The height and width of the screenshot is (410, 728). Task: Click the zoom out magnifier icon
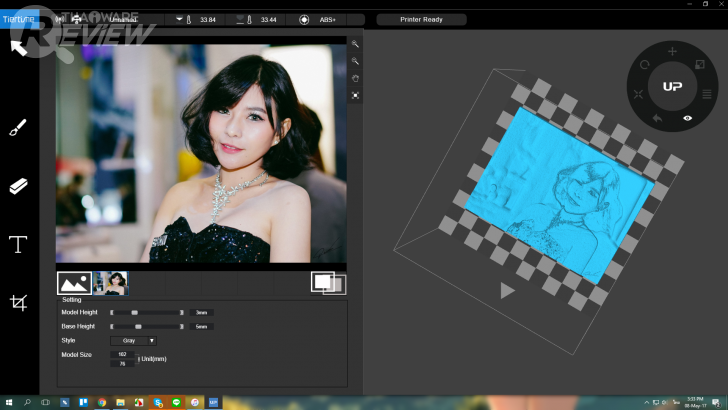click(x=355, y=61)
